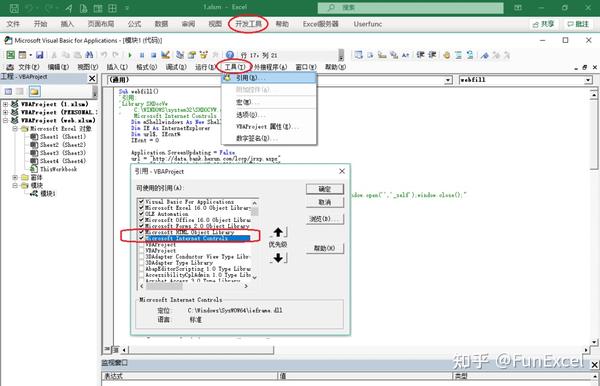Click the Save icon in VBA toolbar
The image size is (600, 386).
[x=39, y=55]
